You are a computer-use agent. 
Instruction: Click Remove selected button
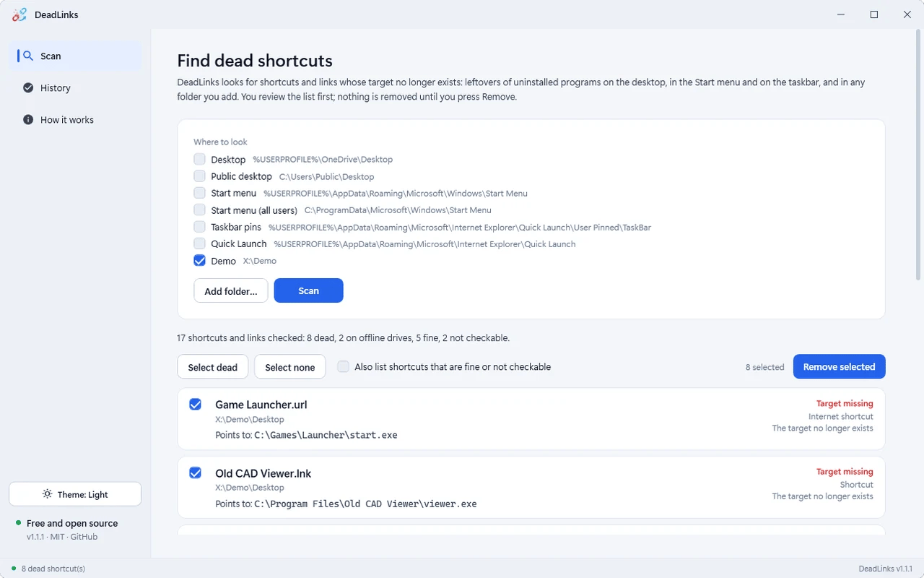[839, 366]
